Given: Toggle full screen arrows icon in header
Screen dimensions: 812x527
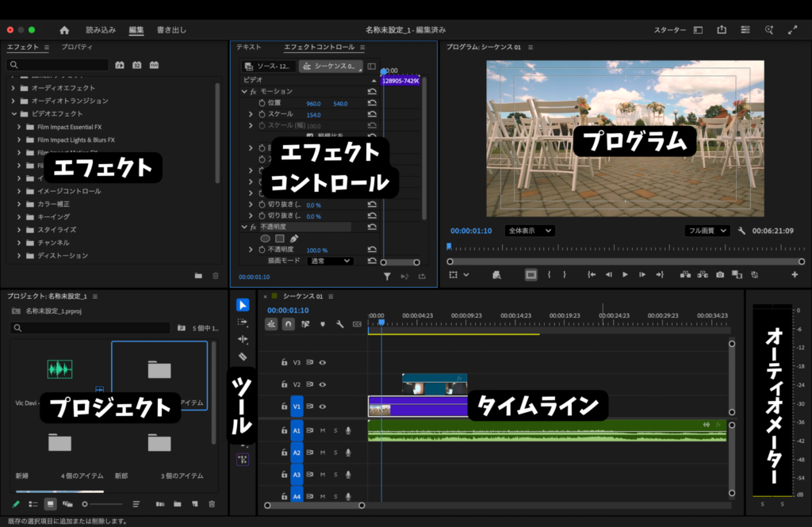Looking at the screenshot, I should click(x=793, y=30).
